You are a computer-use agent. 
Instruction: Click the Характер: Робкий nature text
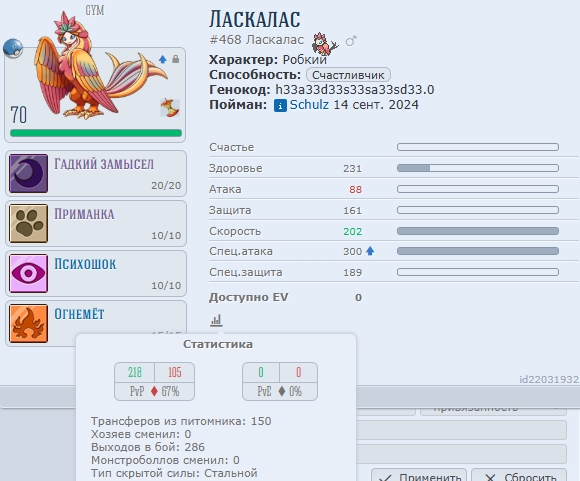click(268, 60)
